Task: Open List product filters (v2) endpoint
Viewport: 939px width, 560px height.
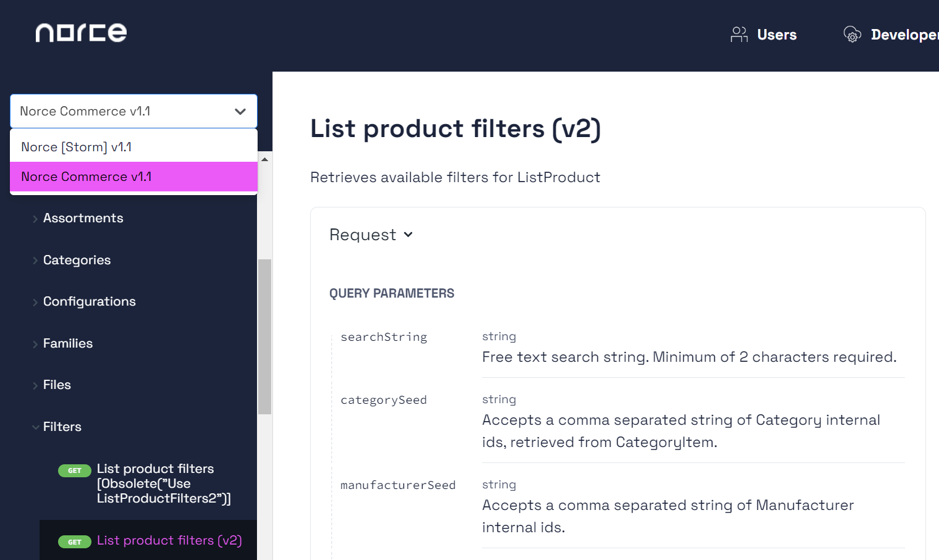Action: click(x=169, y=540)
